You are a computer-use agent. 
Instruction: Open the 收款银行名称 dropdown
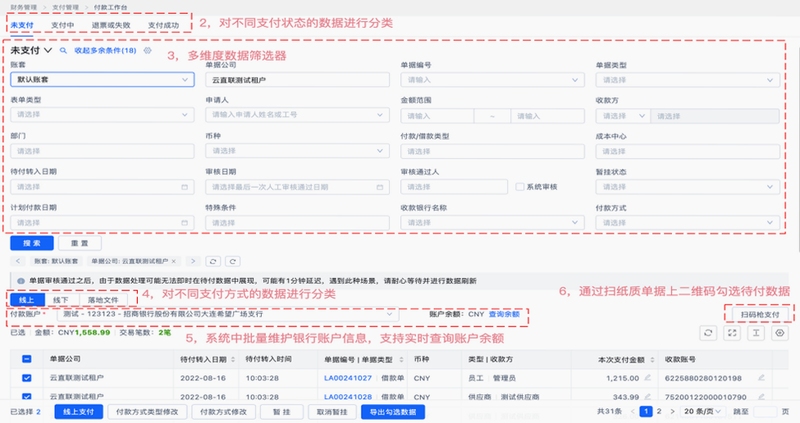(x=492, y=223)
